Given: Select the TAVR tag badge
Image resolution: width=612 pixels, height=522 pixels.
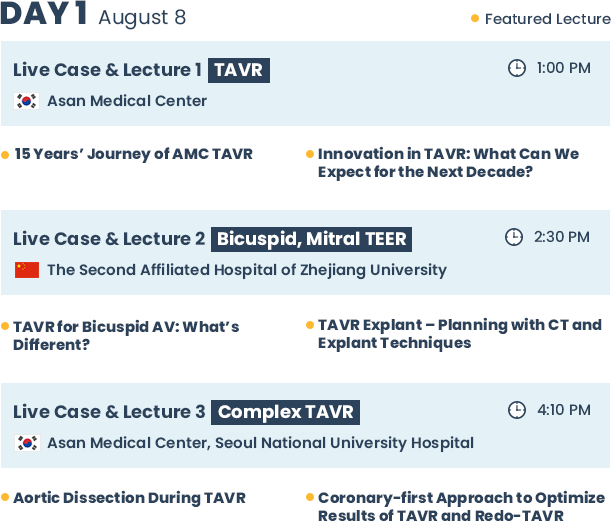Looking at the screenshot, I should (x=239, y=70).
